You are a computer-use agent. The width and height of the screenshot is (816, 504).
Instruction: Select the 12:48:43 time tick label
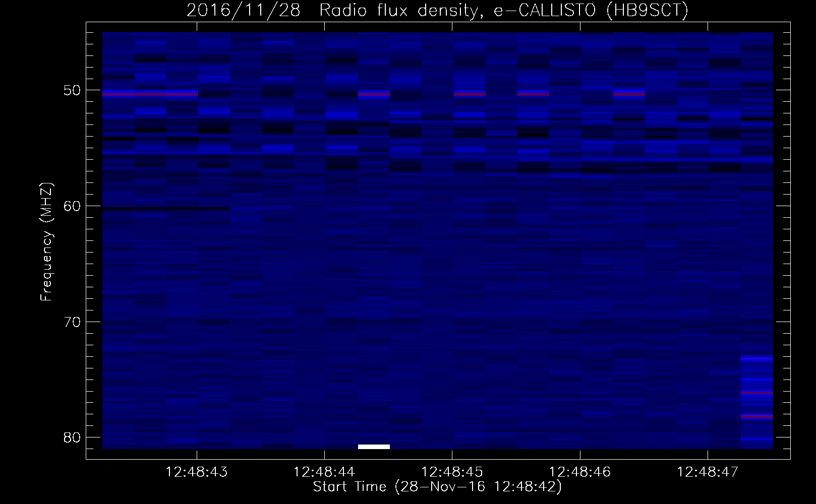(x=197, y=472)
